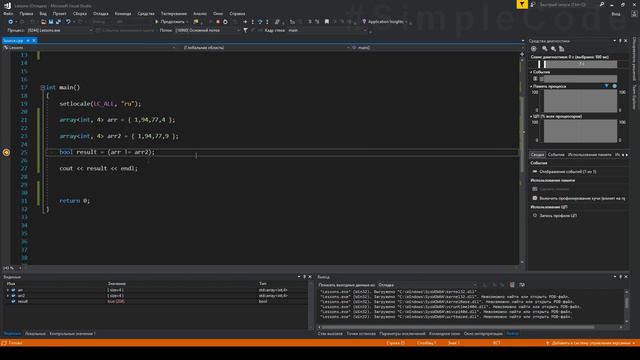
Task: Select the Сводка diagnostics tab
Action: tap(537, 155)
